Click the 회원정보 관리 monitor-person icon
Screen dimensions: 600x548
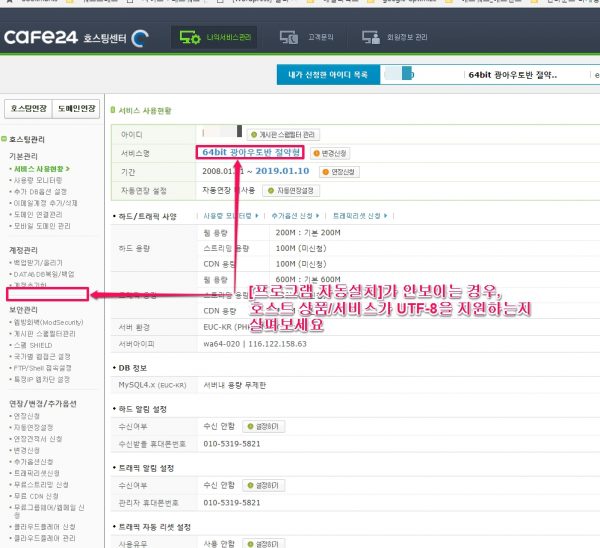click(371, 37)
